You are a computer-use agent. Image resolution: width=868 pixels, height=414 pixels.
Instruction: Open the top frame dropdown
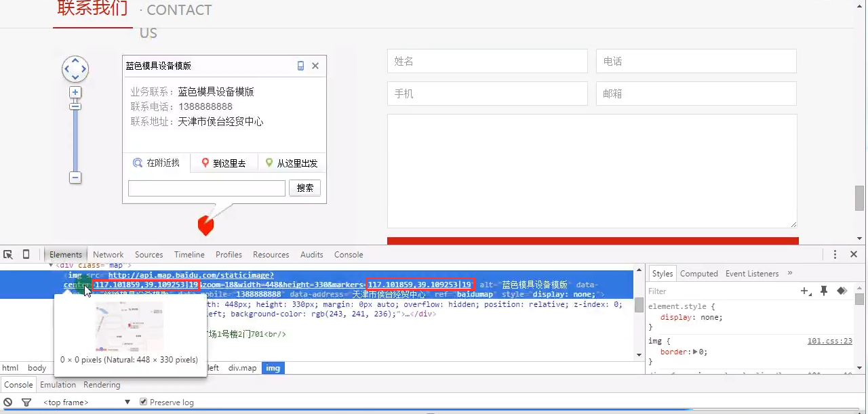(x=75, y=402)
